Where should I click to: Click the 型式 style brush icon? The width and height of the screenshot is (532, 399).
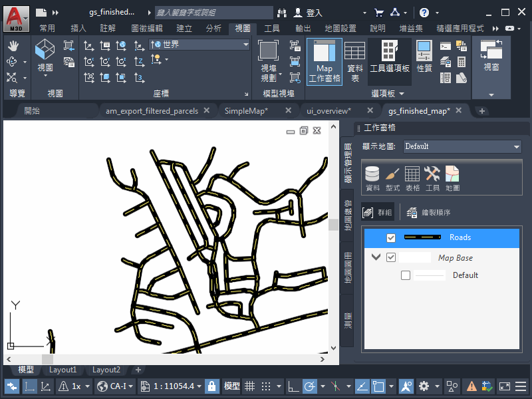(x=392, y=178)
